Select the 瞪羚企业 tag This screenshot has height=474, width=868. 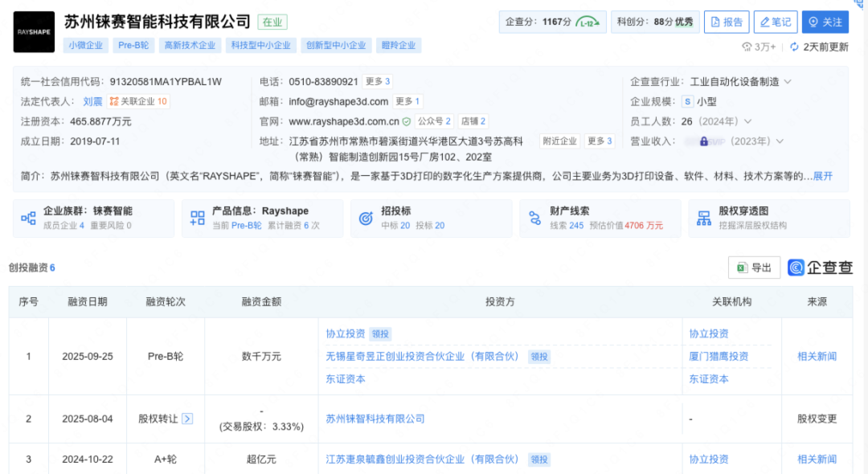point(398,46)
